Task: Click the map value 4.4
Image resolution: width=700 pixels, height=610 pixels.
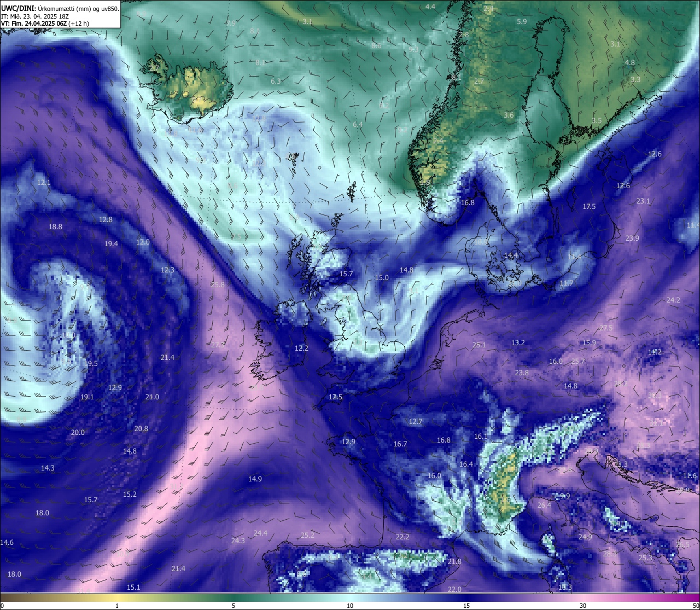Action: pos(430,7)
